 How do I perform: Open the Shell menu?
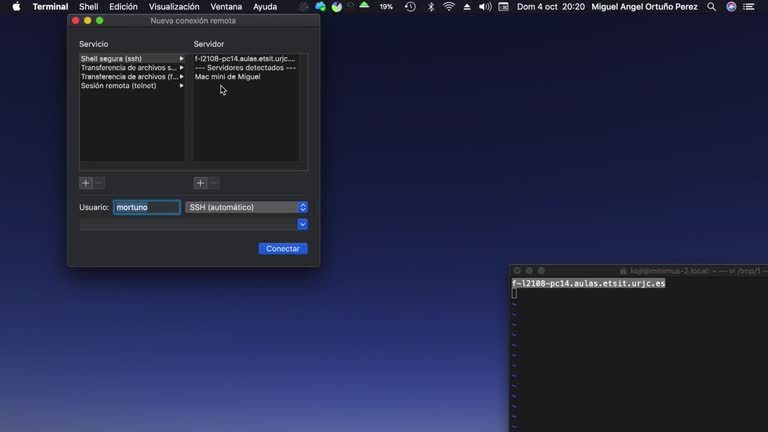point(89,7)
